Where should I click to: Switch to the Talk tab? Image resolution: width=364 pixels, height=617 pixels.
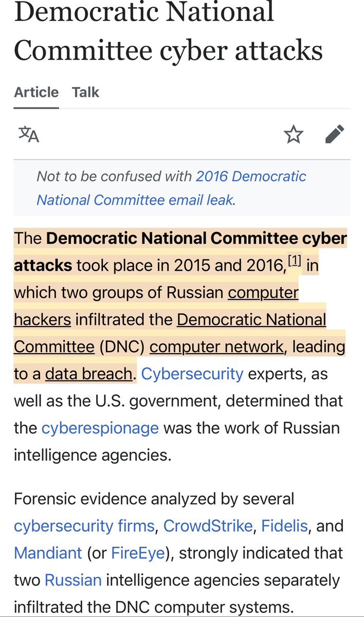(85, 93)
